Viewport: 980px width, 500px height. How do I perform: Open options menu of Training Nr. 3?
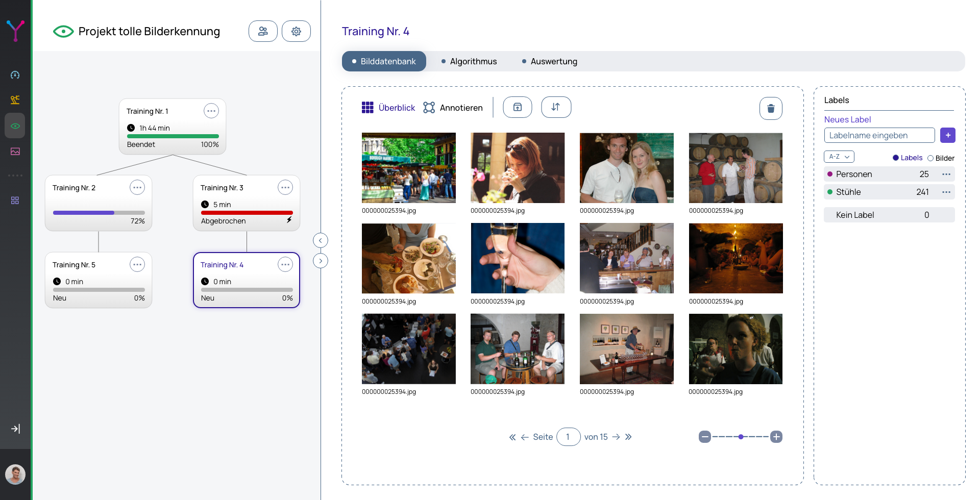coord(285,187)
